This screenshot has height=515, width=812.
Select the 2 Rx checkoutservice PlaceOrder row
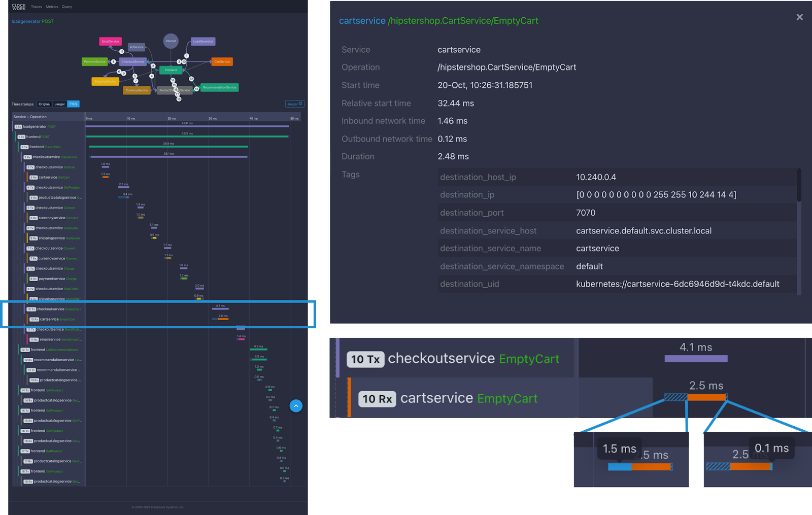coord(53,157)
